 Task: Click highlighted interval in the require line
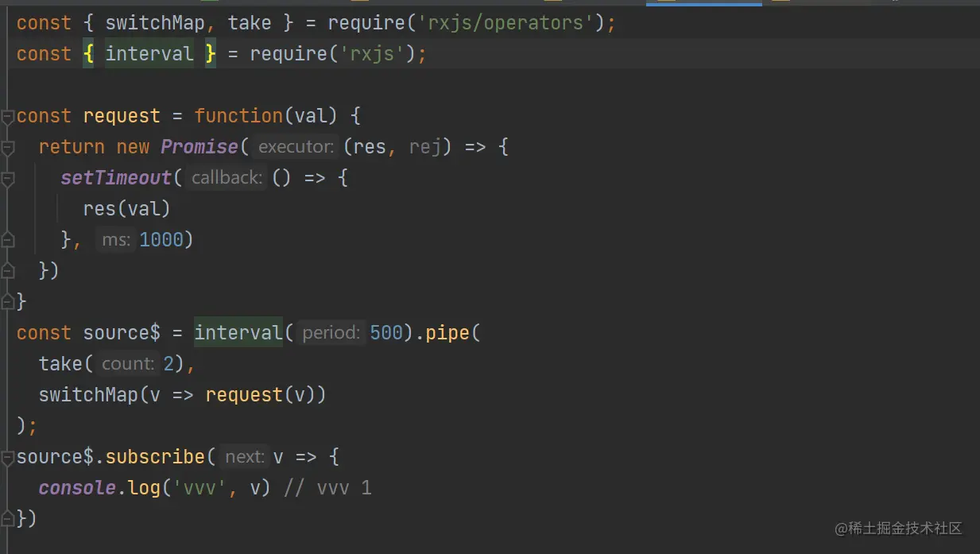click(x=149, y=54)
